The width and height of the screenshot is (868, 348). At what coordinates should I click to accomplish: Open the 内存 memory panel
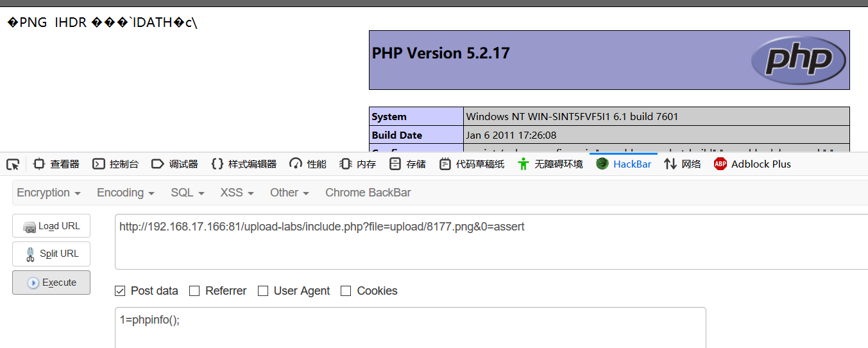point(358,164)
